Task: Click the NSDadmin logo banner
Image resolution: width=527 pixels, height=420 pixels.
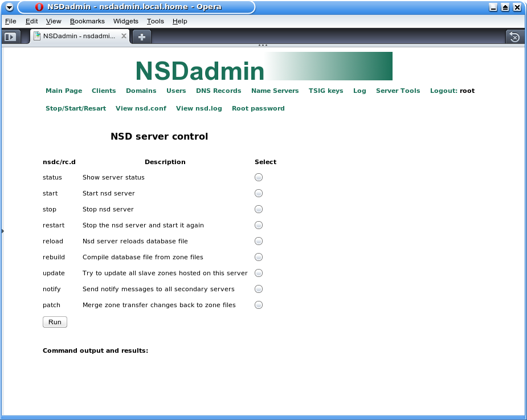Action: click(x=263, y=67)
